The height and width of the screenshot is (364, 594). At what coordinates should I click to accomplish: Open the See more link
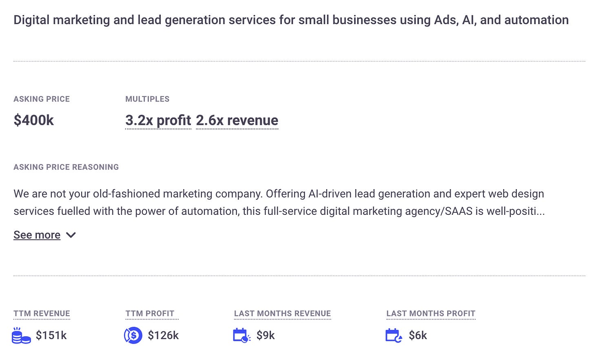click(x=37, y=235)
